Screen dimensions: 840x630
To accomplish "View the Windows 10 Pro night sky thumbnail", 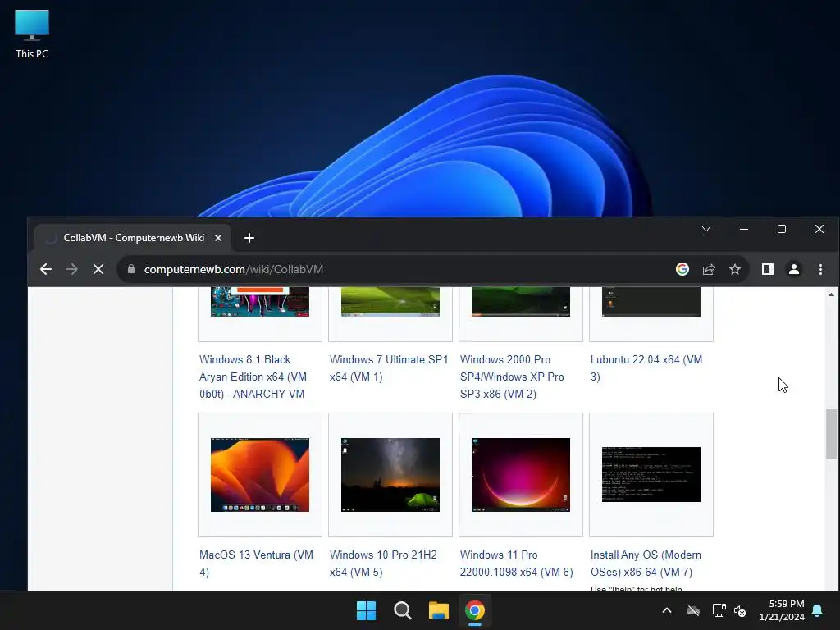I will pos(390,475).
